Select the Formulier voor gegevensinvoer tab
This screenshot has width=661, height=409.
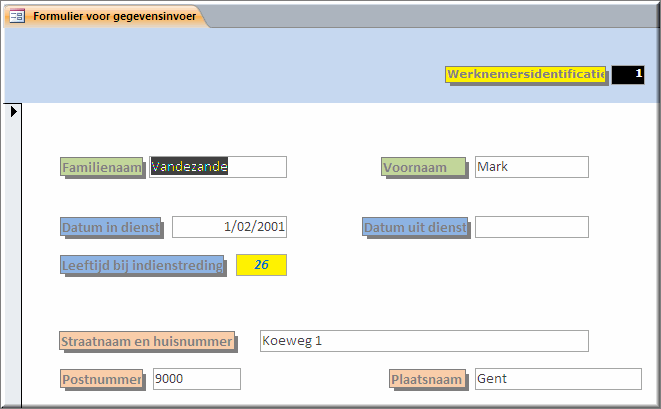click(x=105, y=16)
